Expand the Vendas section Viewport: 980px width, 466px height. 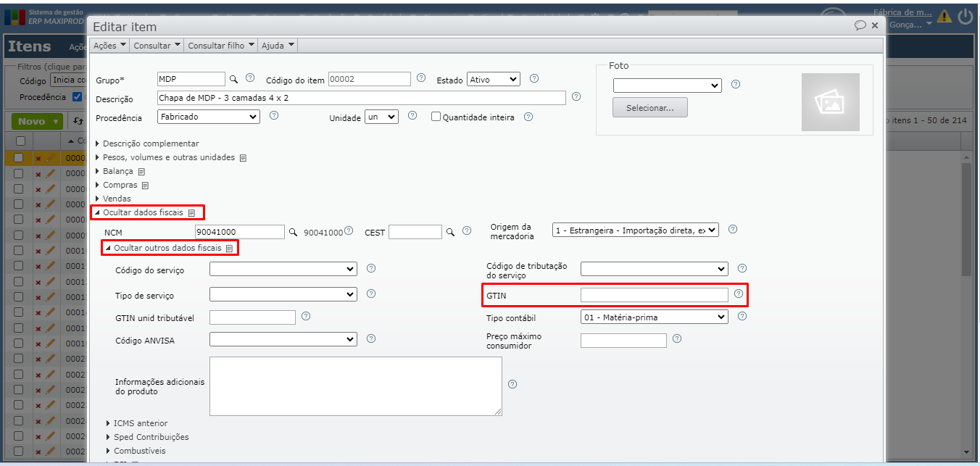[113, 199]
